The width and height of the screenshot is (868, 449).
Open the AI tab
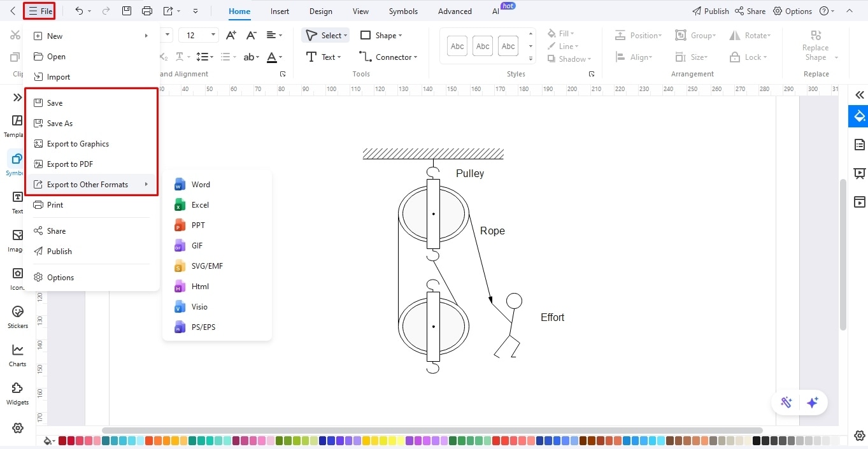tap(496, 11)
